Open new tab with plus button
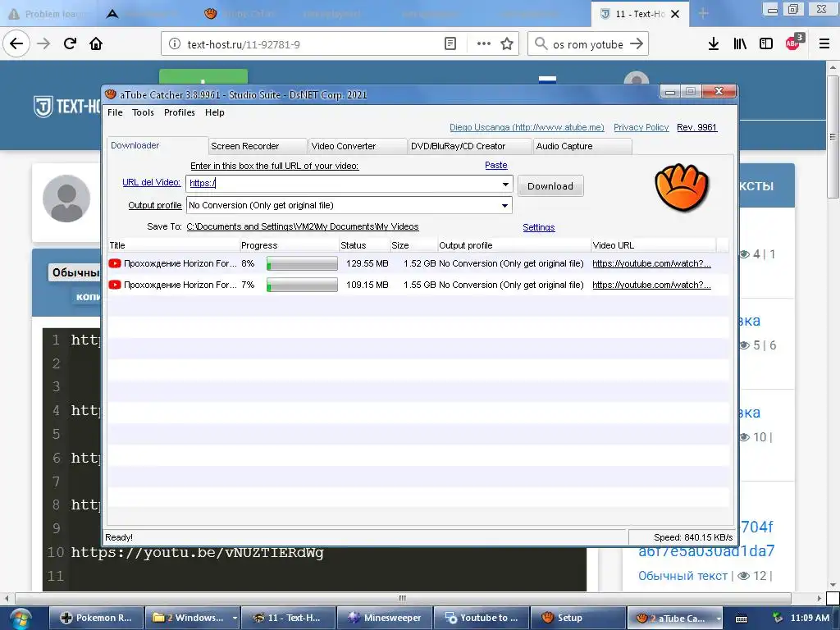Screen dimensions: 840x630 coord(703,14)
